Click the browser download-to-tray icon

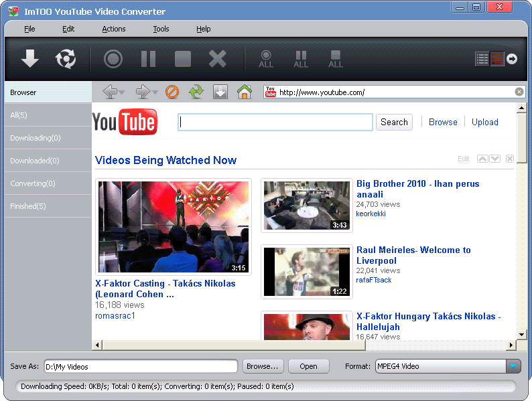pyautogui.click(x=220, y=92)
